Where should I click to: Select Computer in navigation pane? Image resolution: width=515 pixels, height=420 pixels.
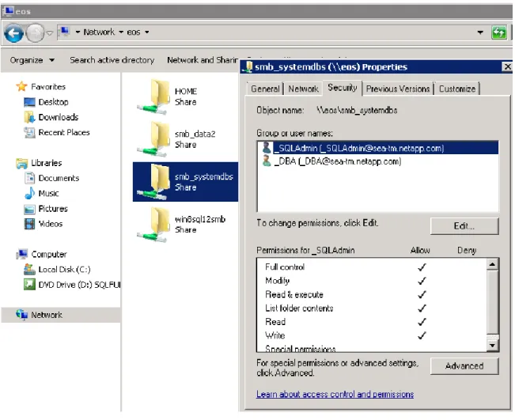(x=49, y=254)
